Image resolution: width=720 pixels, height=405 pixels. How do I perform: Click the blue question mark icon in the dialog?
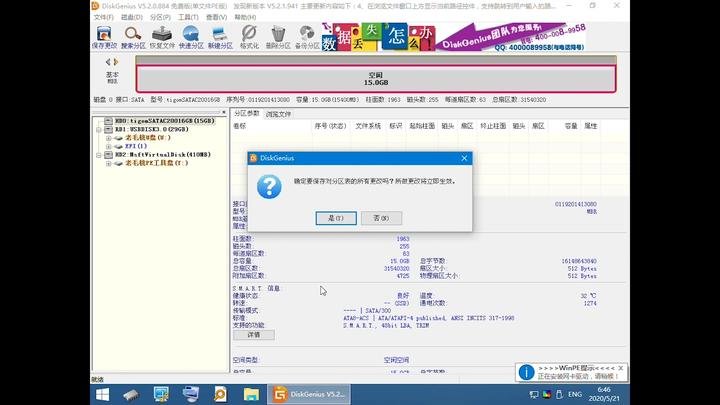pyautogui.click(x=269, y=186)
